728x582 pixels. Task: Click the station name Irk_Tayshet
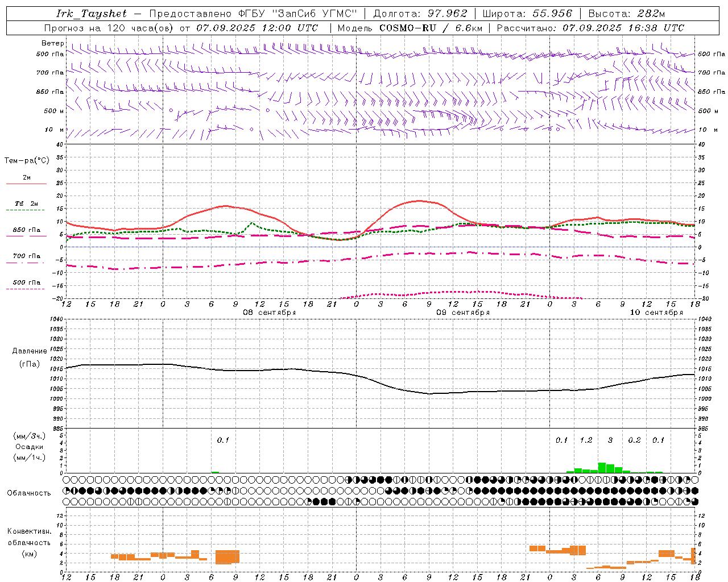pyautogui.click(x=92, y=14)
